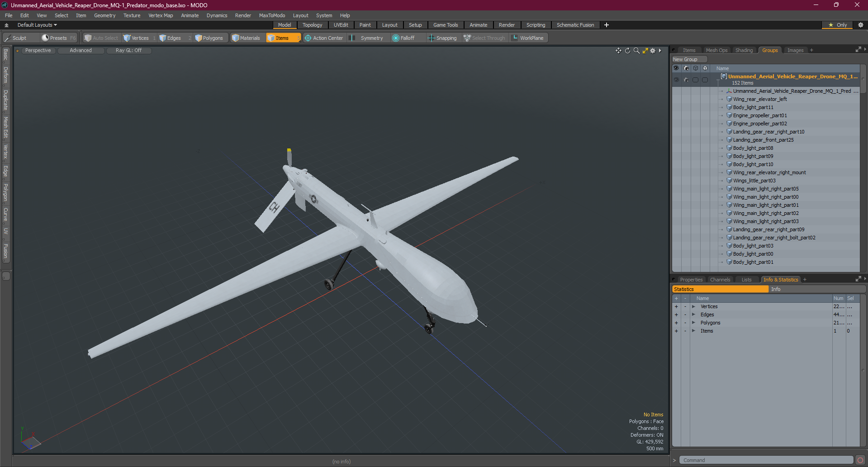This screenshot has width=868, height=467.
Task: Check first box for the drone group
Action: (696, 80)
